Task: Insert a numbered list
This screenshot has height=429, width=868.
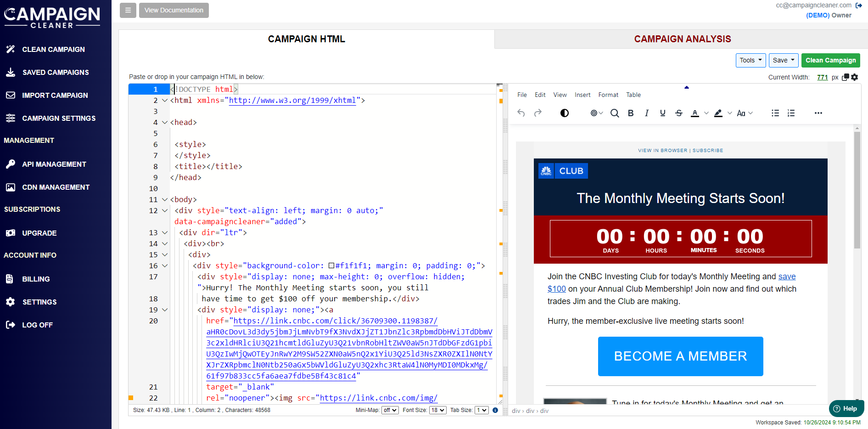Action: pos(791,113)
